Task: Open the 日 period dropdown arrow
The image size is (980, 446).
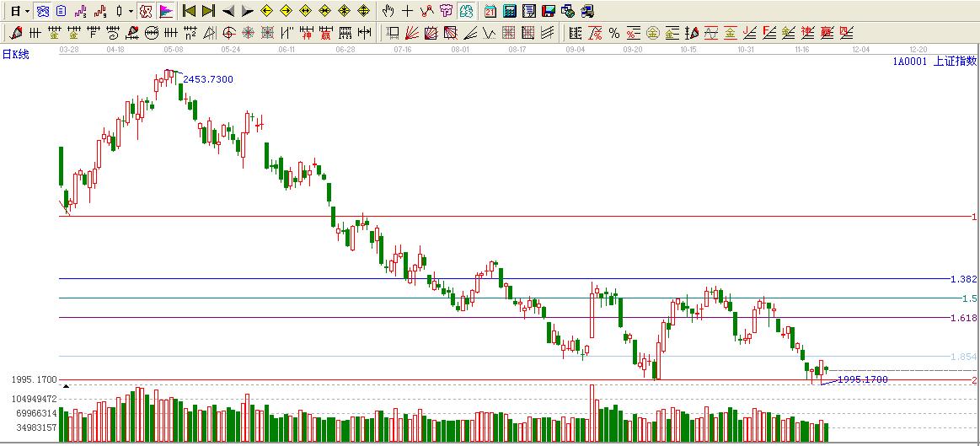Action: [x=28, y=12]
